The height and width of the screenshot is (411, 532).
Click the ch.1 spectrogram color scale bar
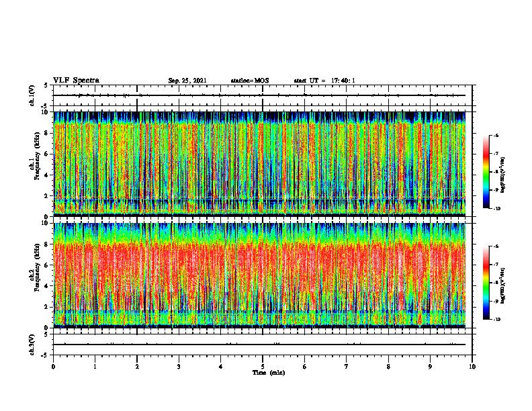click(x=486, y=172)
